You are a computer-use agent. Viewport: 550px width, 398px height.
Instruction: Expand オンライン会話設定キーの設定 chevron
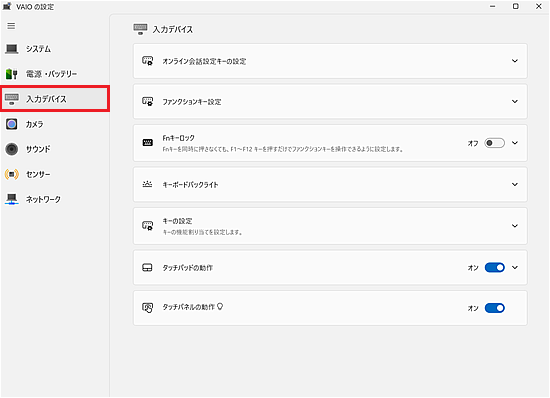pyautogui.click(x=515, y=61)
